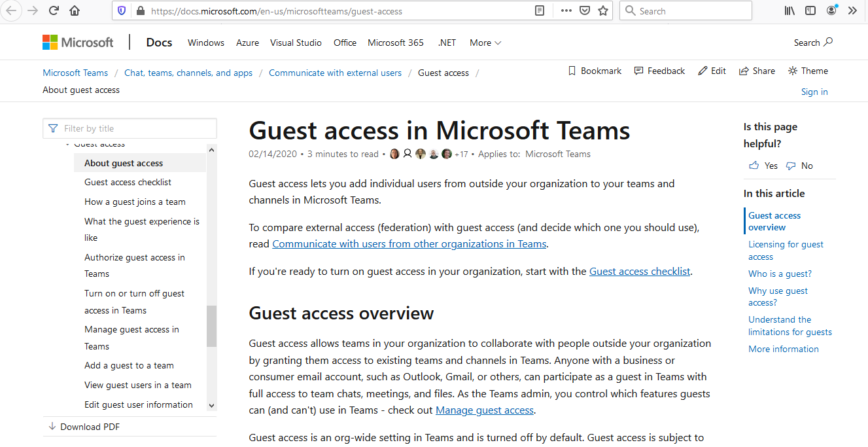Image resolution: width=868 pixels, height=447 pixels.
Task: Click the Microsoft Teams breadcrumb
Action: pos(75,73)
